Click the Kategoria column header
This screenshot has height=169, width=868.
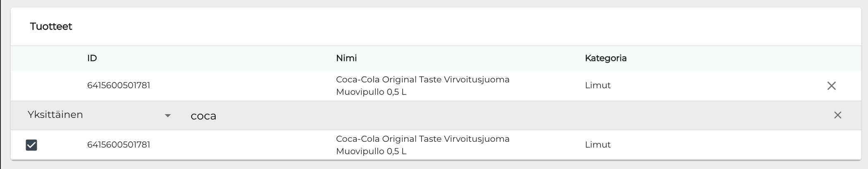point(606,58)
